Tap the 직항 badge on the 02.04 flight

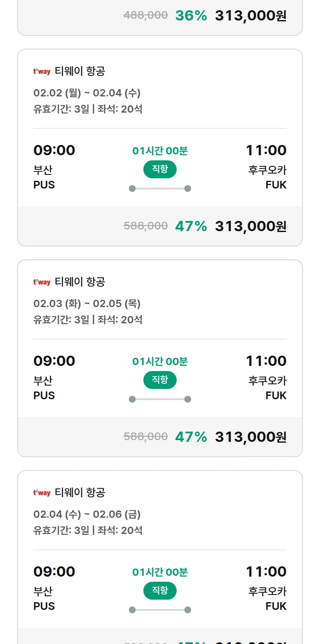point(160,591)
